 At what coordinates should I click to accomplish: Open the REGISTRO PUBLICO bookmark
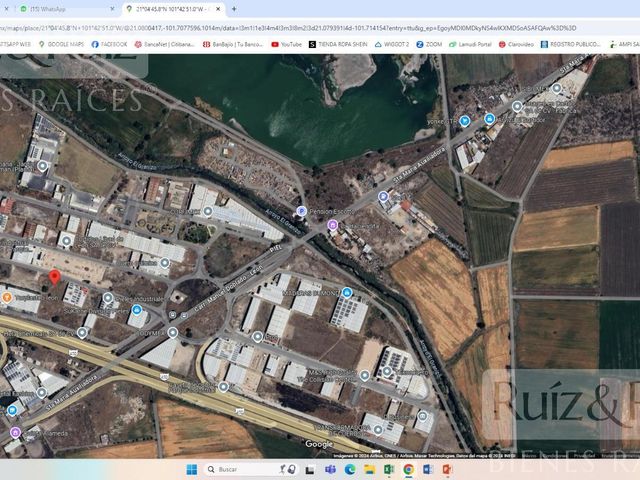coord(571,44)
